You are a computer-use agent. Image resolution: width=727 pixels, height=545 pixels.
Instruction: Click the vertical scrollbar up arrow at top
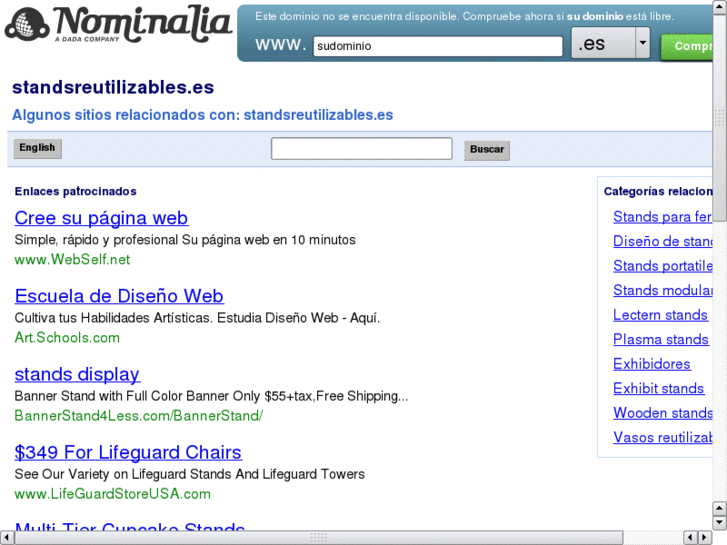720,7
